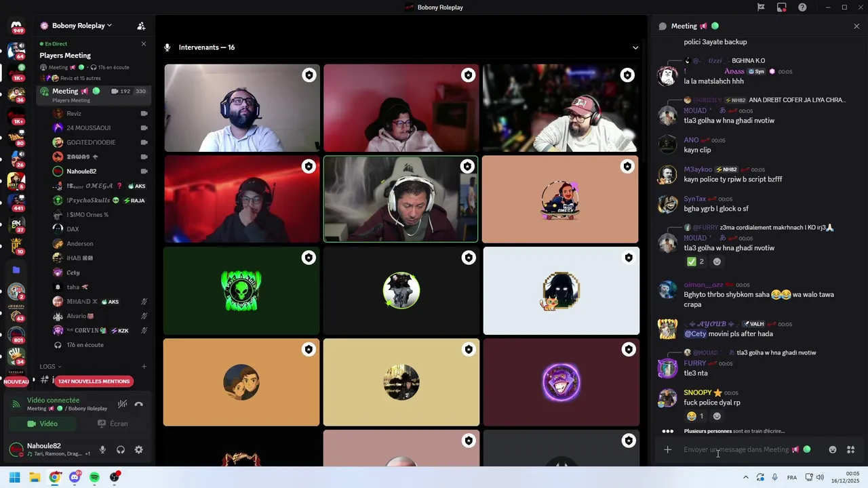868x488 pixels.
Task: Click the 176 en écoute listeners row
Action: [x=100, y=345]
